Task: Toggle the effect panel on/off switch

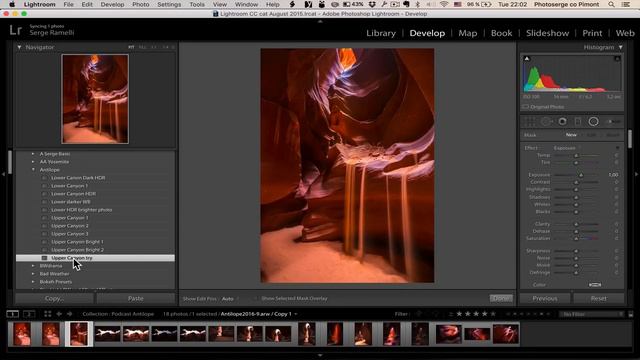Action: click(617, 148)
